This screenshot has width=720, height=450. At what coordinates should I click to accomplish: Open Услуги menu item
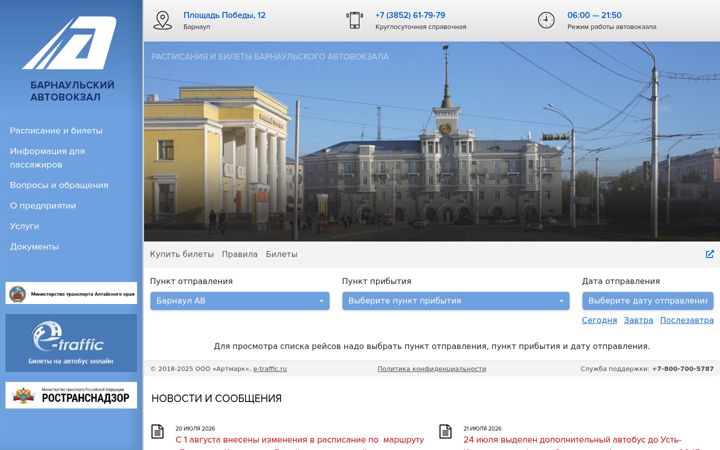pyautogui.click(x=24, y=226)
